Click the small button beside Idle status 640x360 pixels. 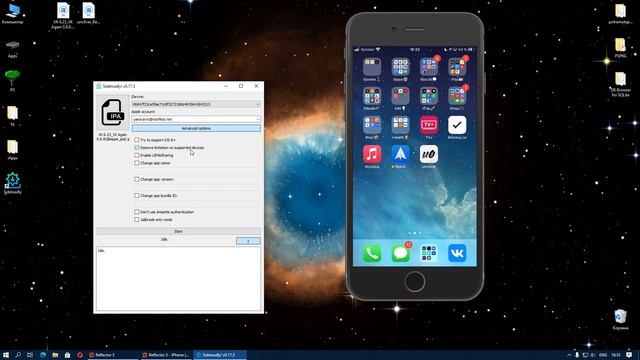pos(248,241)
